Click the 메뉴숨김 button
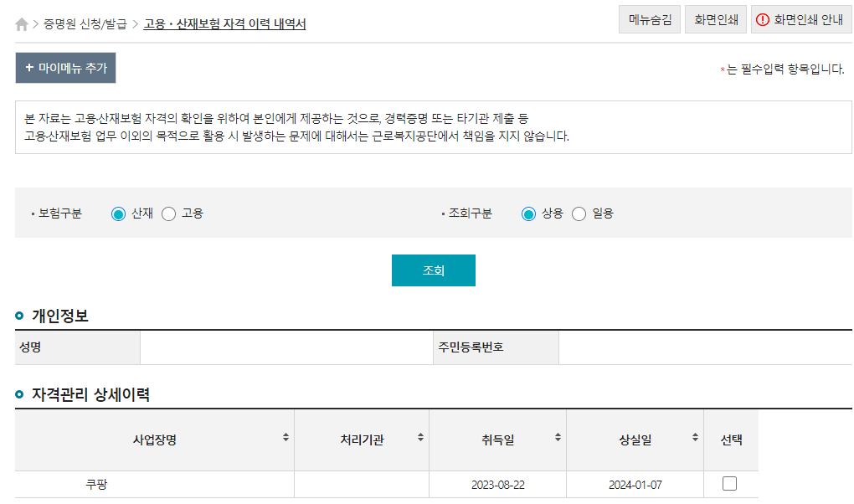This screenshot has width=854, height=504. [x=650, y=20]
